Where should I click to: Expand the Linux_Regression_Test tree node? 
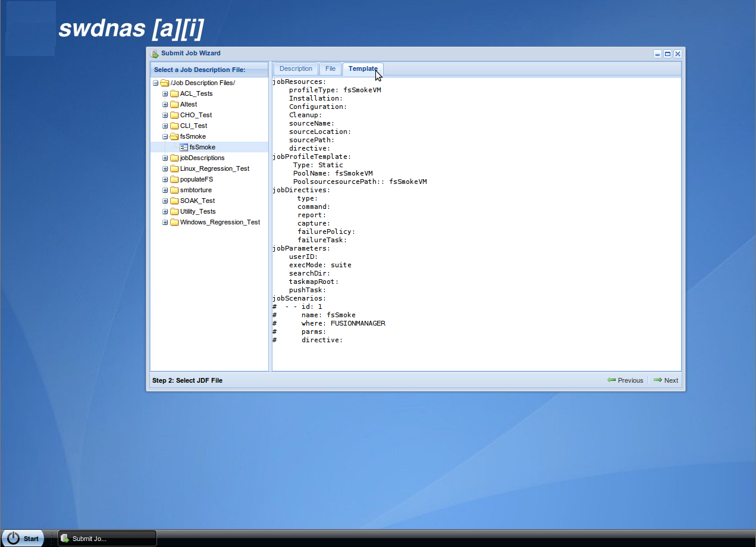(165, 168)
